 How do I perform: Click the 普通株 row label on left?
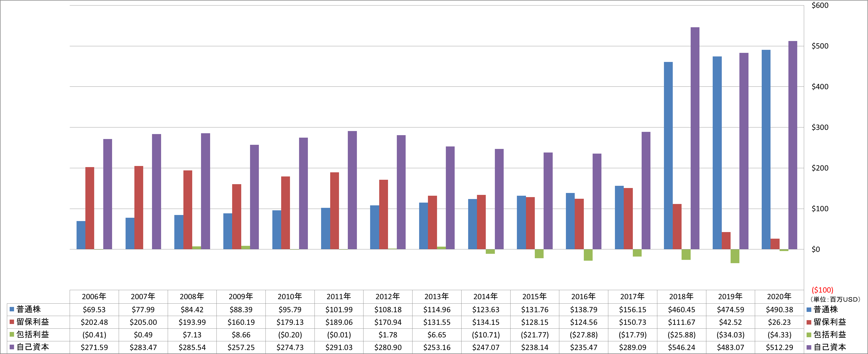tap(29, 309)
